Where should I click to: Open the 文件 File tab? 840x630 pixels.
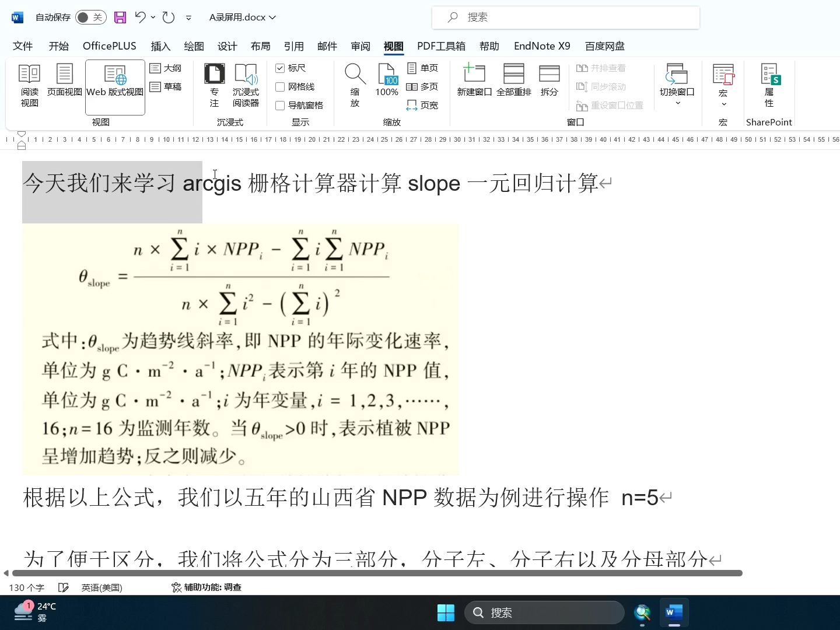coord(23,46)
